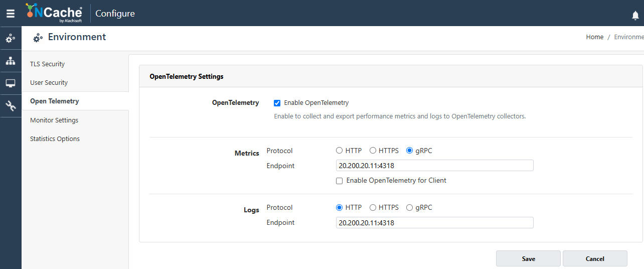The image size is (644, 269).
Task: Click the Configure header title
Action: pyautogui.click(x=115, y=14)
